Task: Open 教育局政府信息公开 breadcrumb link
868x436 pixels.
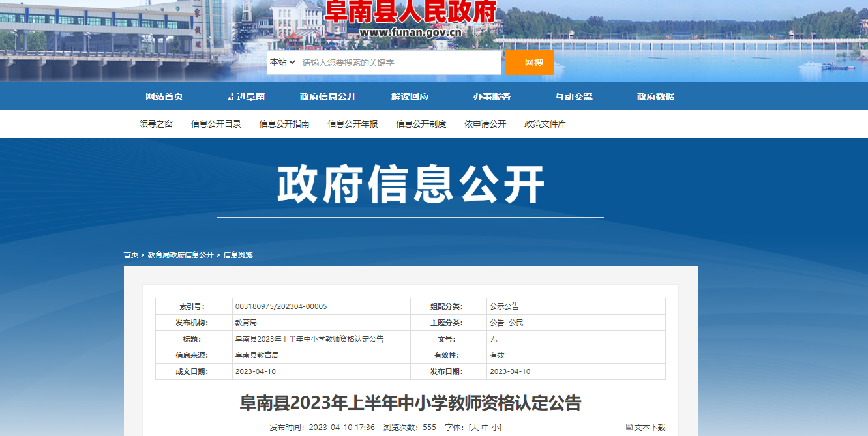Action: (181, 255)
